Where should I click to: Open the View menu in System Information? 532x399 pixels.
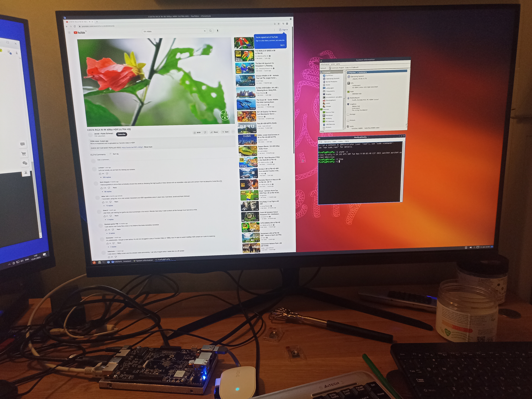333,64
